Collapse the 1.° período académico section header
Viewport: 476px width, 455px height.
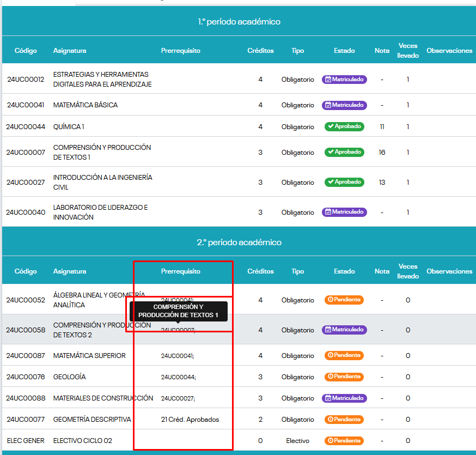point(239,22)
